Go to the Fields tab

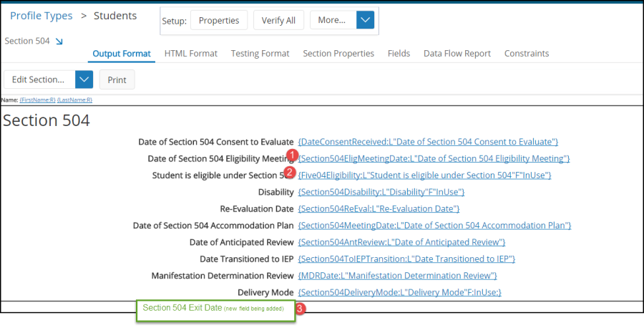(399, 54)
